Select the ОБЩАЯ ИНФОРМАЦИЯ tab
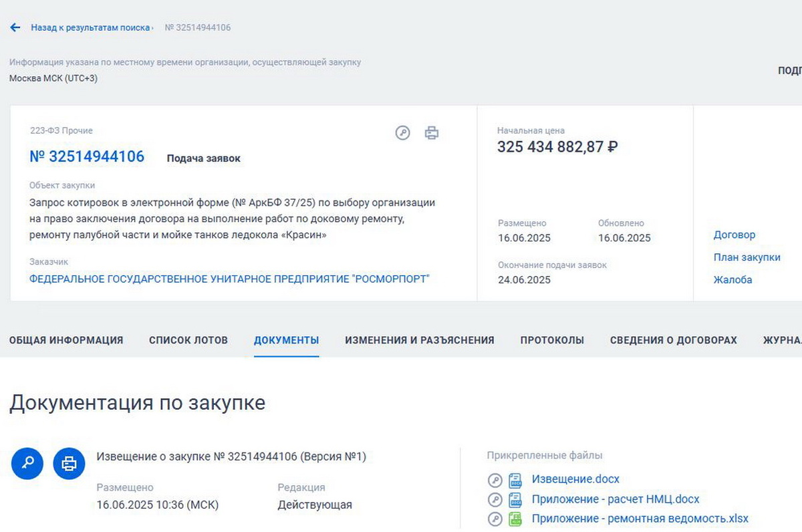 65,340
